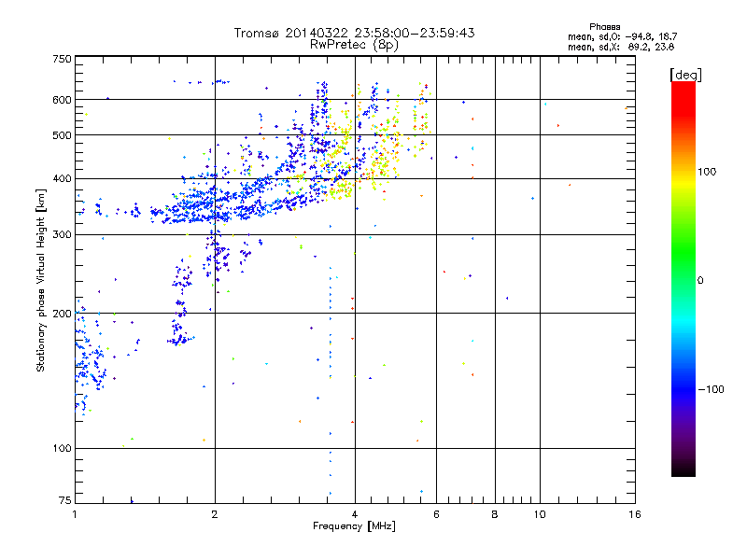Image resolution: width=747 pixels, height=560 pixels.
Task: Click the black bottom of the colorbar
Action: click(x=684, y=469)
